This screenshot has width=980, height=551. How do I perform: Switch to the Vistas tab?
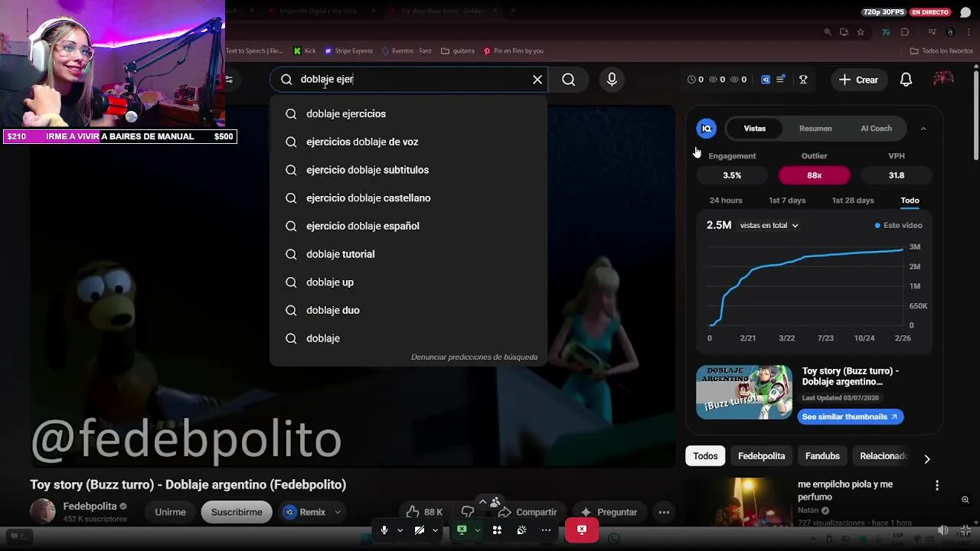(x=754, y=129)
